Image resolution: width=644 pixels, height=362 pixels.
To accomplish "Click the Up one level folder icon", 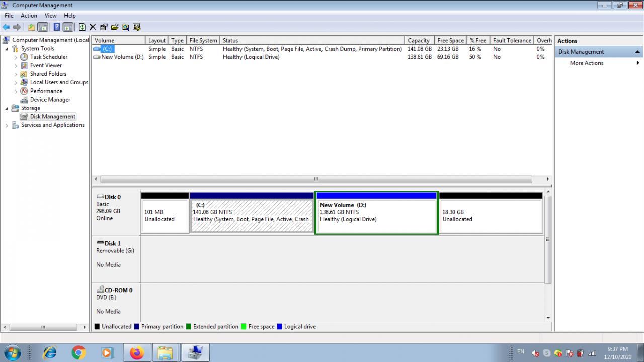I will (x=31, y=27).
